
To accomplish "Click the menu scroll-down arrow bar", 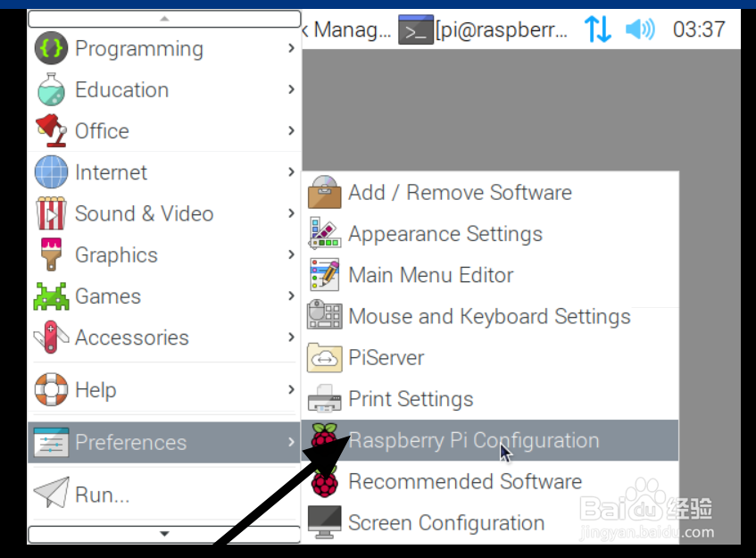I will (x=164, y=535).
